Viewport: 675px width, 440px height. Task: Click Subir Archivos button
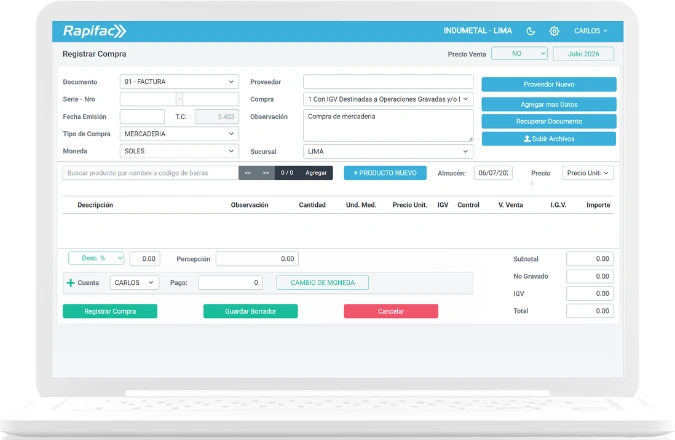549,139
